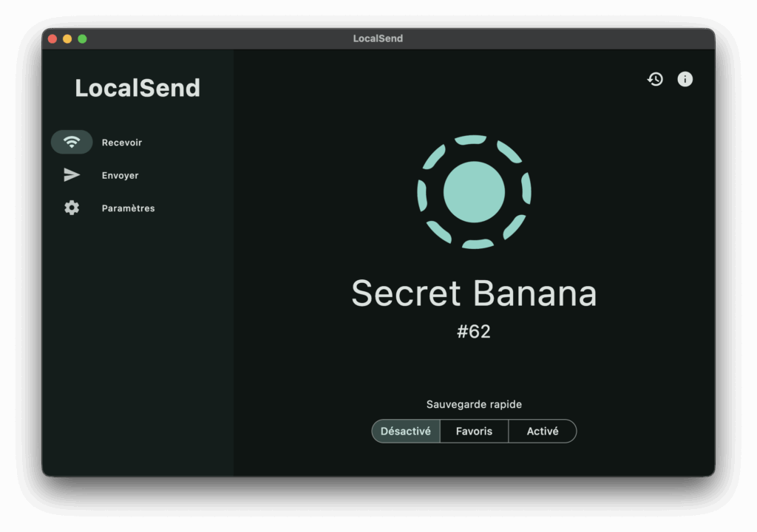Screen dimensions: 757x532
Task: Click the Wi-Fi icon for Recevoir
Action: (x=72, y=142)
